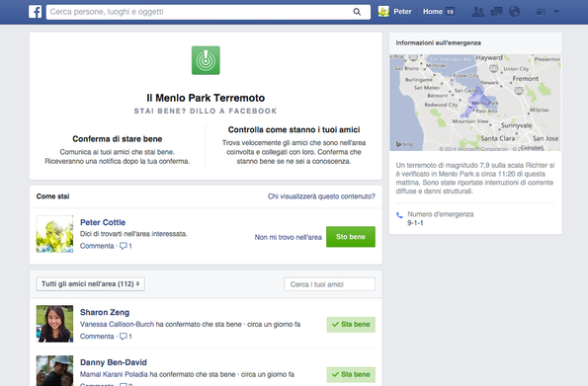
Task: Click the green Safety Check icon
Action: (206, 60)
